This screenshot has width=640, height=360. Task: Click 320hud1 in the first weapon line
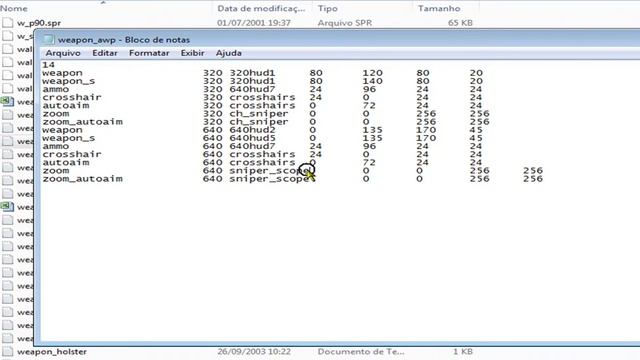[x=252, y=73]
